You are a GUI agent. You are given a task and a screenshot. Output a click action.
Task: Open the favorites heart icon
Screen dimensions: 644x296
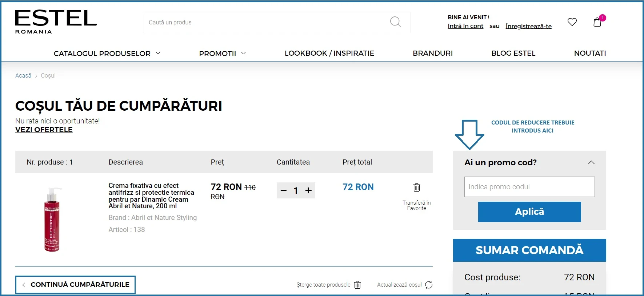click(x=572, y=22)
